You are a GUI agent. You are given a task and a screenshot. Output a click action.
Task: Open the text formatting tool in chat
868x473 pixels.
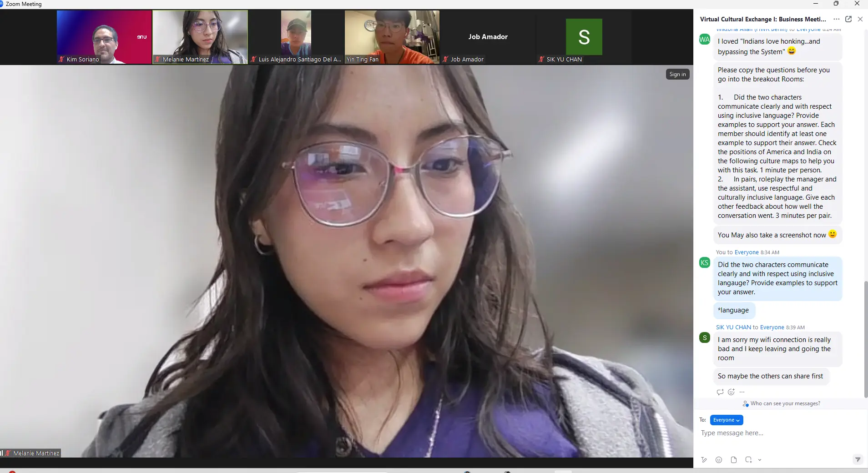click(704, 460)
